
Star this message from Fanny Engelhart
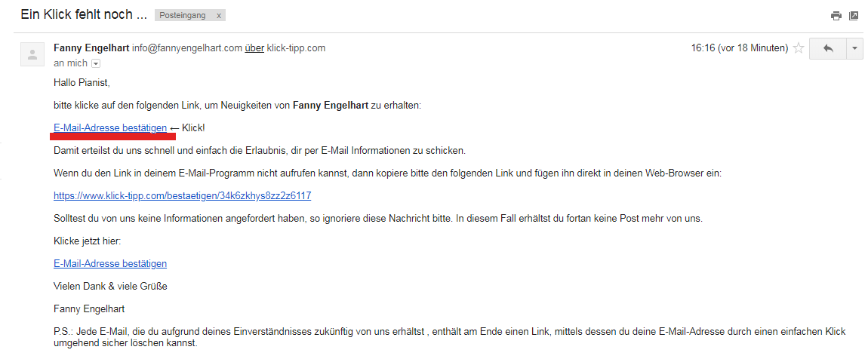799,48
